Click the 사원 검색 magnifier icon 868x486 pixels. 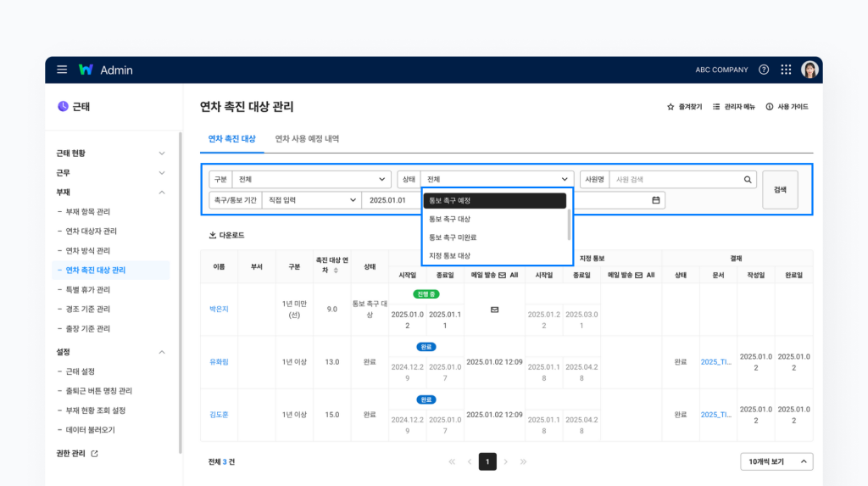click(x=748, y=180)
